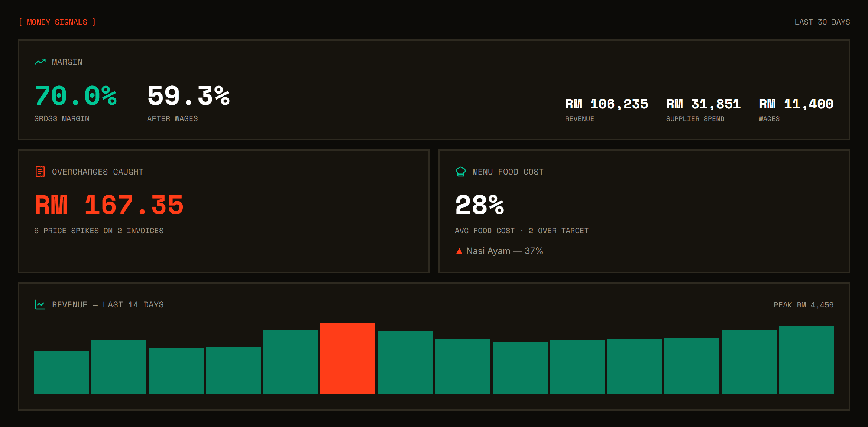The image size is (868, 427).
Task: Click the GROSS MARGIN label
Action: [x=62, y=118]
